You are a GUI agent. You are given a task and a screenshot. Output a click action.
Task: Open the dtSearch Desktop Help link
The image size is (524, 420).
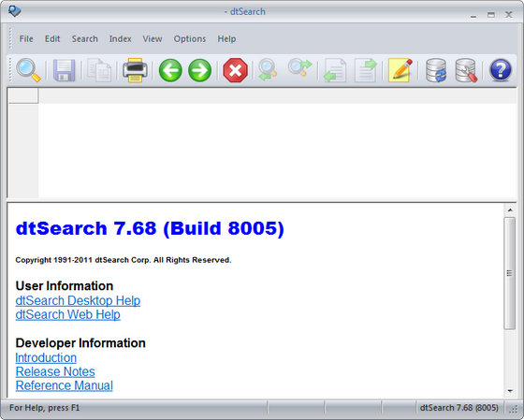click(78, 300)
